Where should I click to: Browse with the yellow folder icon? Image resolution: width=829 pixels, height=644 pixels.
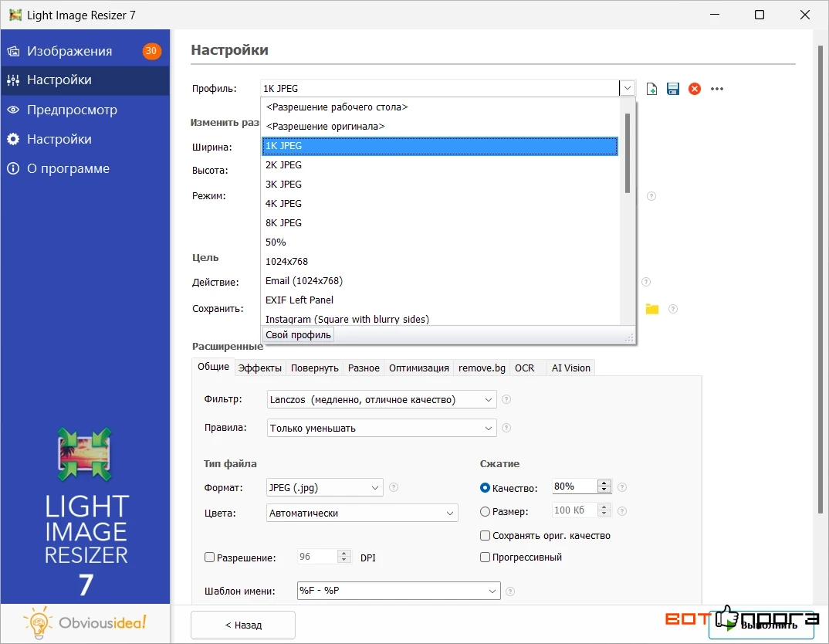coord(652,309)
